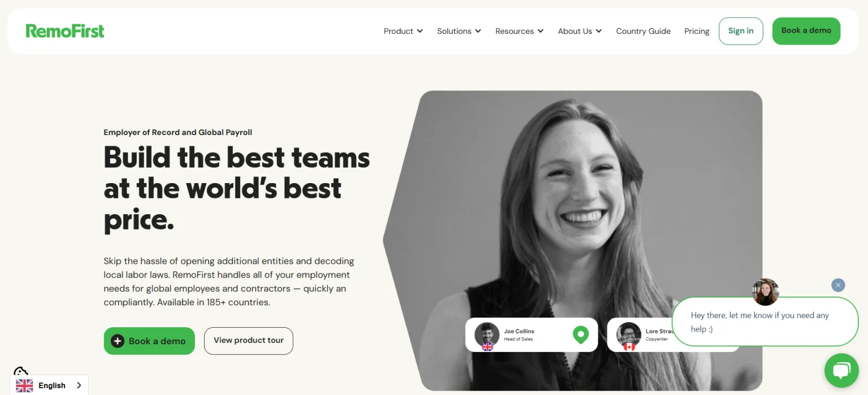Screen dimensions: 868x395
Task: Click the cookie preferences icon
Action: click(21, 371)
